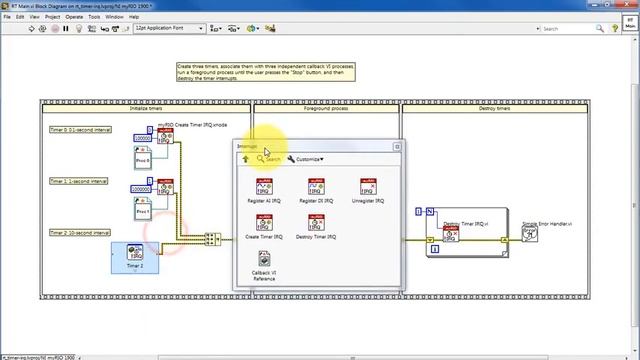Image resolution: width=640 pixels, height=360 pixels.
Task: Open the Reorder dropdown
Action: pos(253,29)
